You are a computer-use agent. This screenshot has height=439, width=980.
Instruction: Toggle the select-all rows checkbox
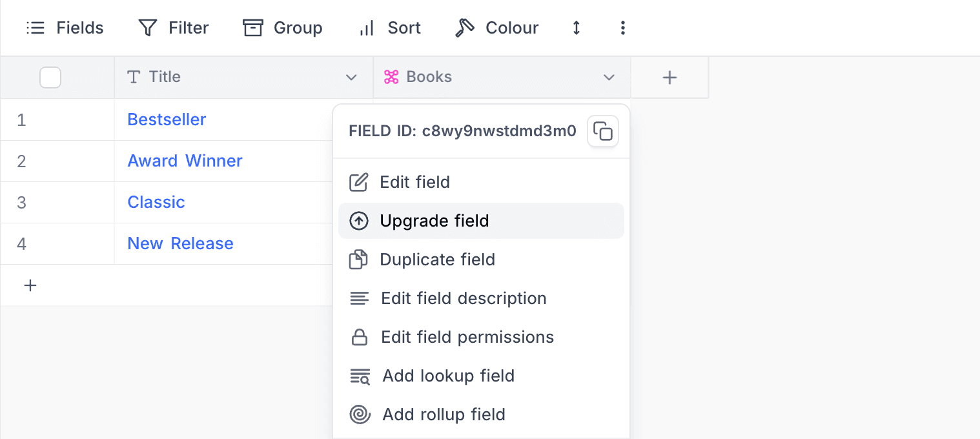click(x=50, y=77)
